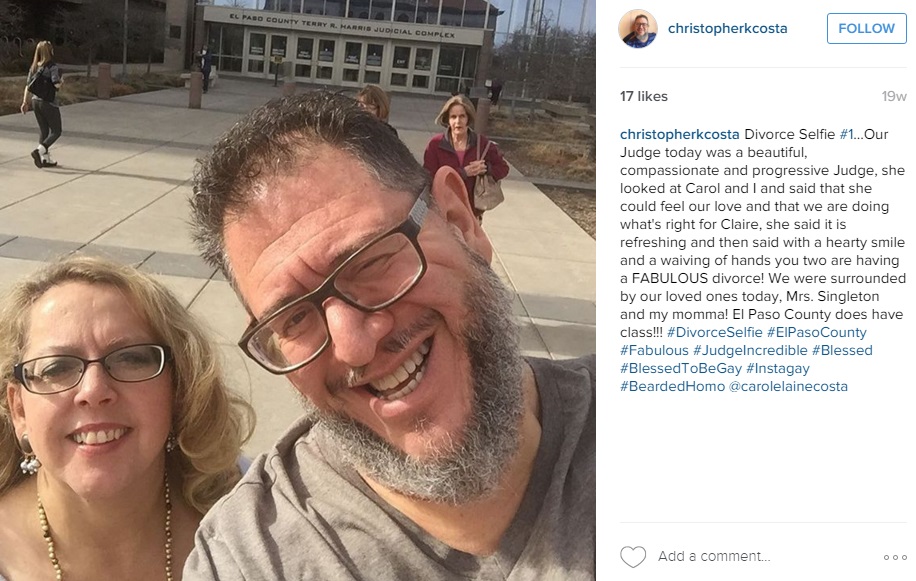Open the #ElPasoCounty hashtag
Screen dimensions: 916x581
click(817, 332)
